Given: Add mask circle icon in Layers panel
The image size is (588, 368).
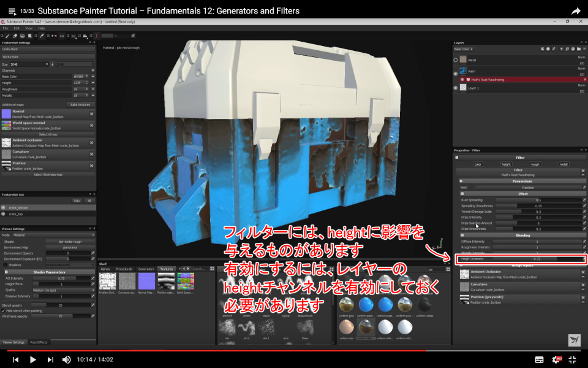Looking at the screenshot, I should click(x=548, y=49).
